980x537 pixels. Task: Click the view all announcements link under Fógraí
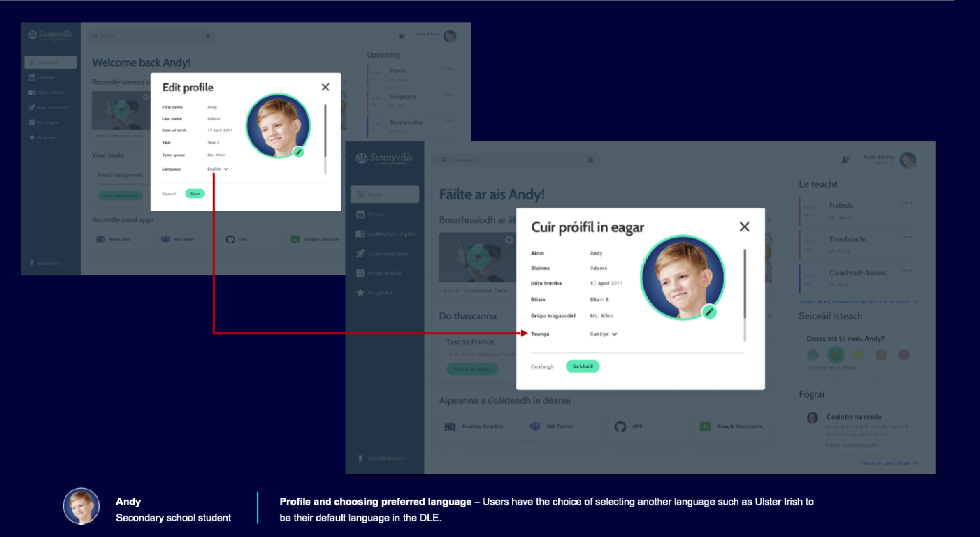pos(889,463)
